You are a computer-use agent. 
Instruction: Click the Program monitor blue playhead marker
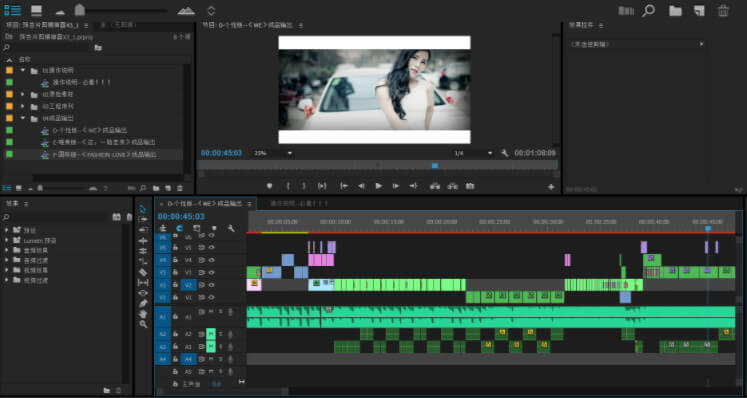tap(434, 165)
